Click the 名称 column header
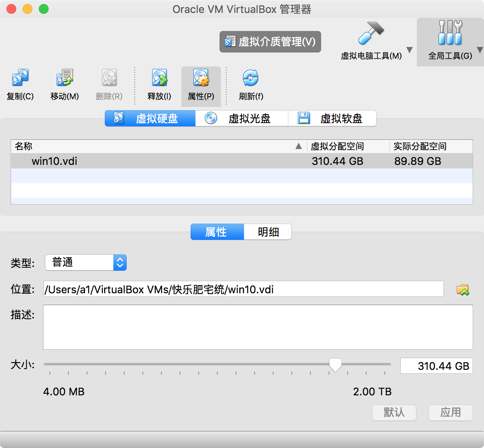The width and height of the screenshot is (484, 448). coord(159,146)
